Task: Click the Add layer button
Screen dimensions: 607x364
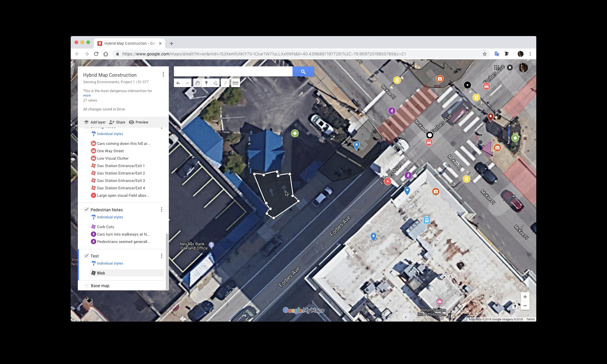Action: point(95,122)
